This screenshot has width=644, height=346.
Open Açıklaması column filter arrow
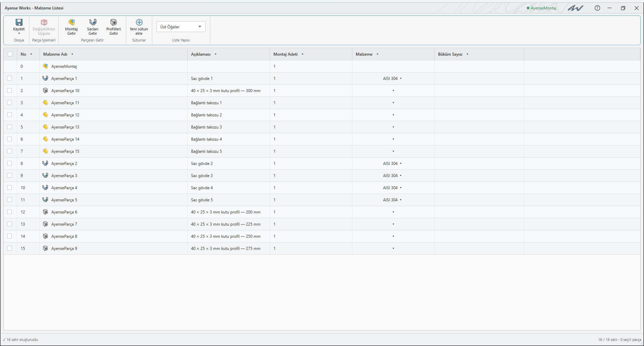point(216,54)
